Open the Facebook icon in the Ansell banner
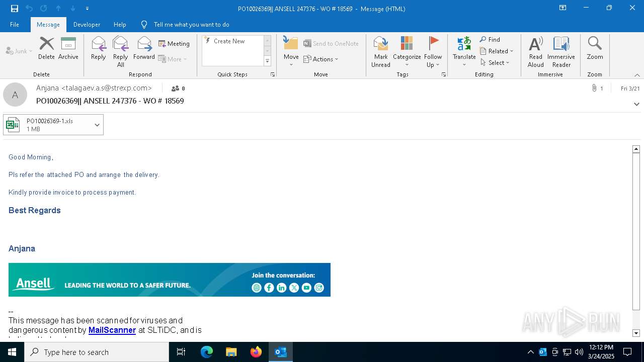Viewport: 644px width, 362px height. [269, 288]
